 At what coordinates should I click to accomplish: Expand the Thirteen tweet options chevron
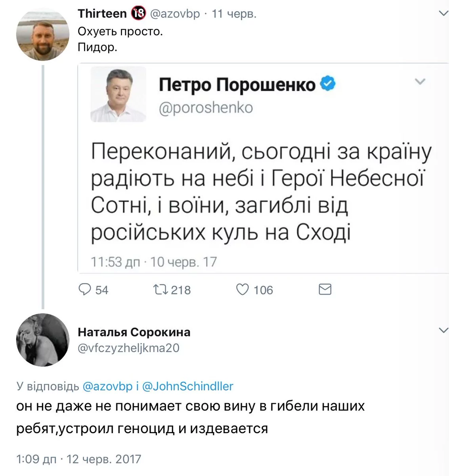tap(443, 13)
